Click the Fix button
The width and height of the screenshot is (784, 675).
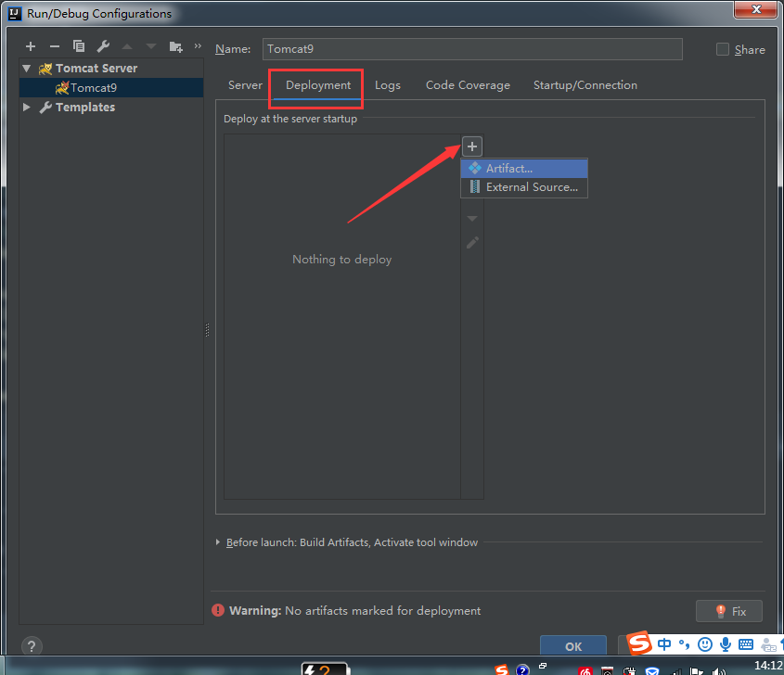click(x=729, y=611)
